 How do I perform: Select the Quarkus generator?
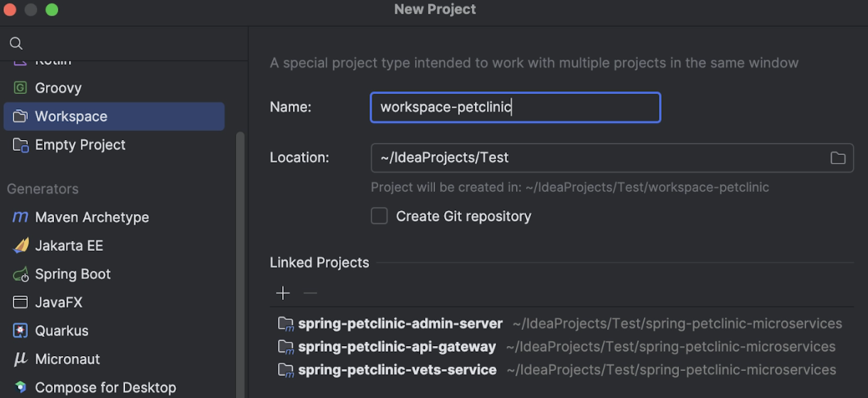point(114,331)
